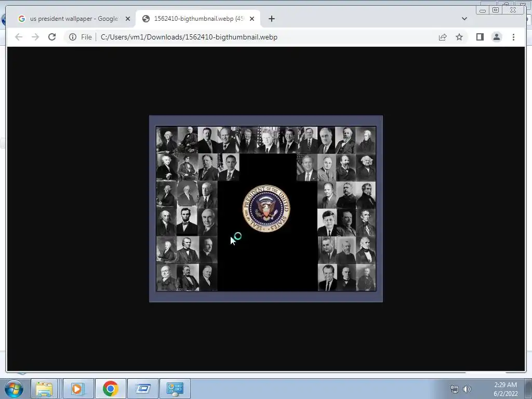Bookmark this tab with star icon
Image resolution: width=532 pixels, height=399 pixels.
coord(459,37)
